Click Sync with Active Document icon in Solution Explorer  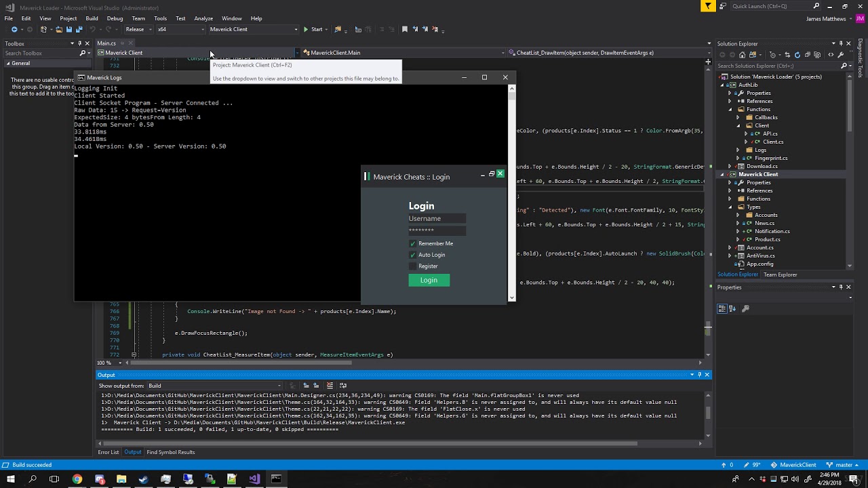[787, 55]
